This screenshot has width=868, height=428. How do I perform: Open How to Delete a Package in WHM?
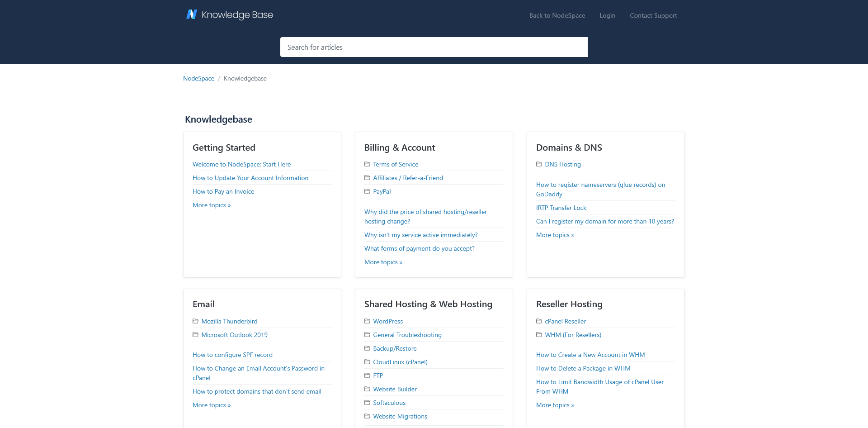click(x=583, y=368)
